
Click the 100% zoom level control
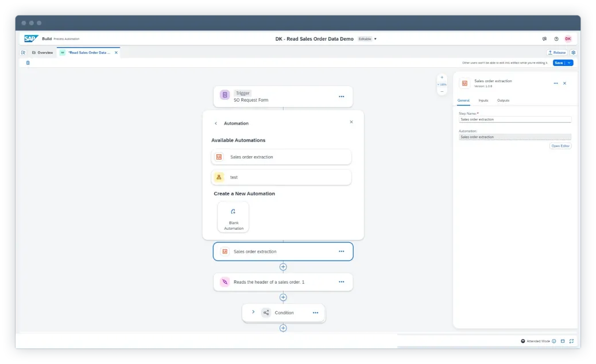click(x=441, y=84)
